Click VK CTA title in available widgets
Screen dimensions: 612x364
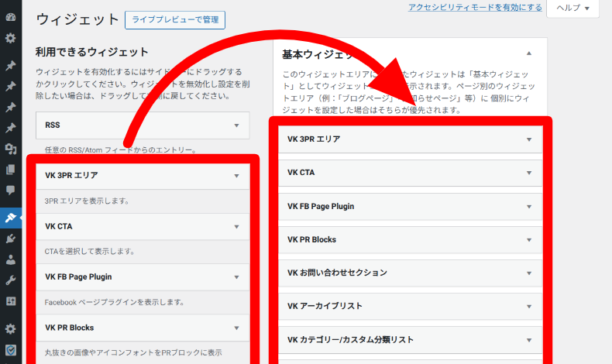pyautogui.click(x=59, y=226)
